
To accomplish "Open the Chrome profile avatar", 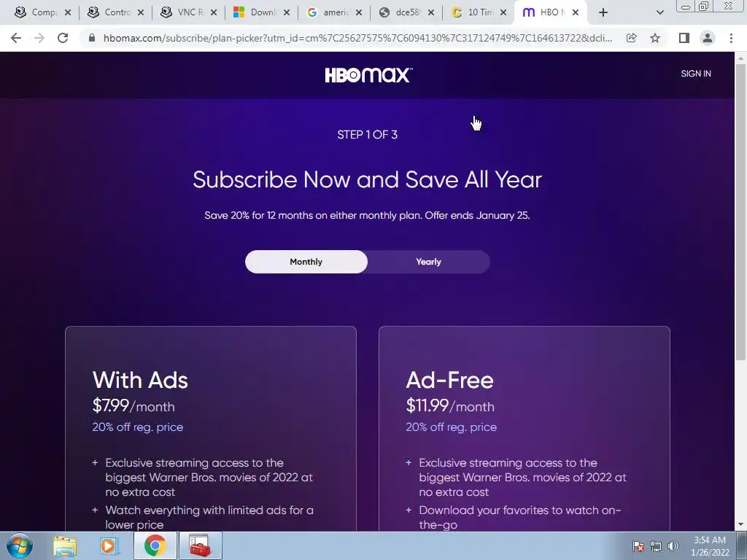I will click(708, 38).
